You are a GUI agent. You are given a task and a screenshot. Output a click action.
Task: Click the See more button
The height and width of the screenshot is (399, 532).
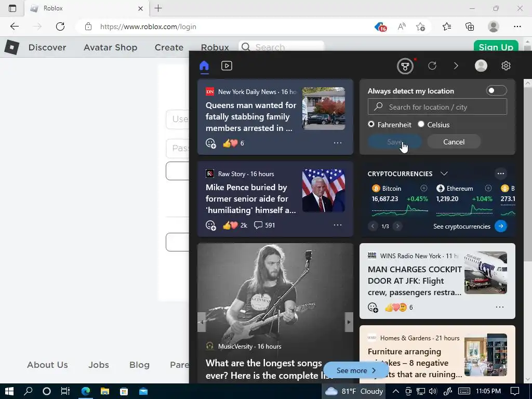click(x=355, y=370)
